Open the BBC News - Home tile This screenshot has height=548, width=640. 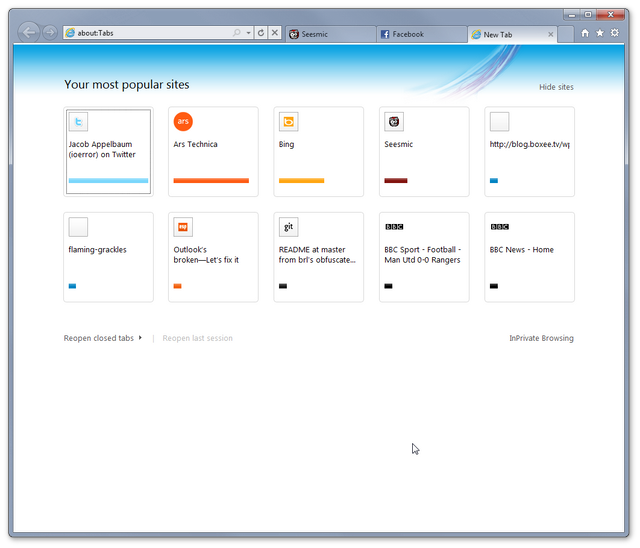coord(529,256)
